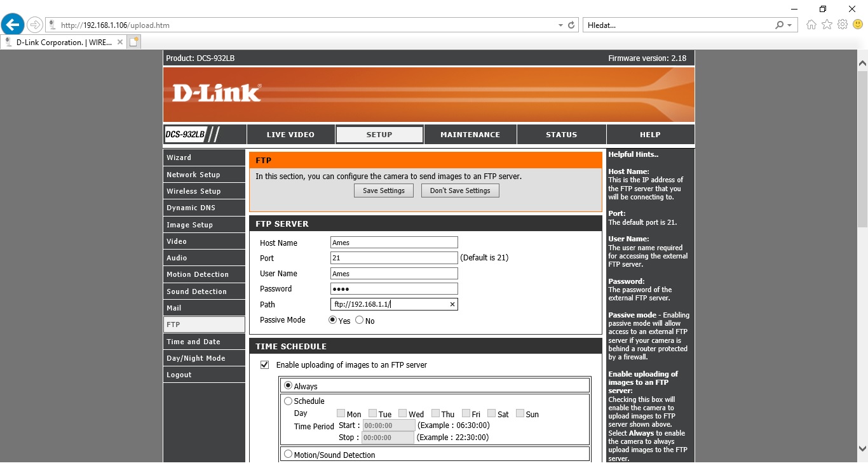Open Favorites star icon

[827, 25]
